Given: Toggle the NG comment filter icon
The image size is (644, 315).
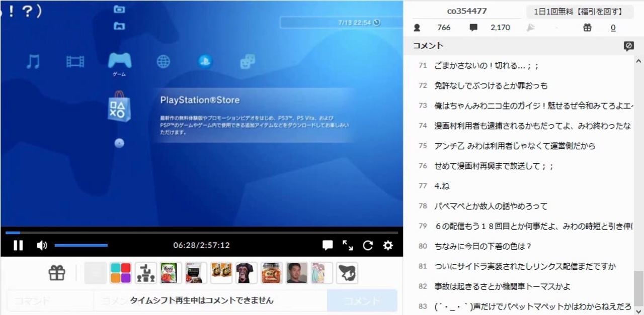Looking at the screenshot, I should click(x=628, y=46).
